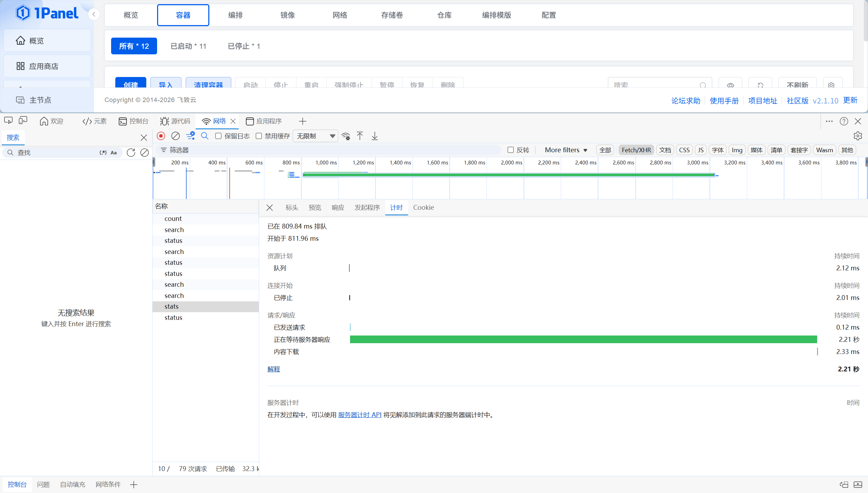Click the refresh search results icon
The height and width of the screenshot is (493, 868).
(131, 153)
